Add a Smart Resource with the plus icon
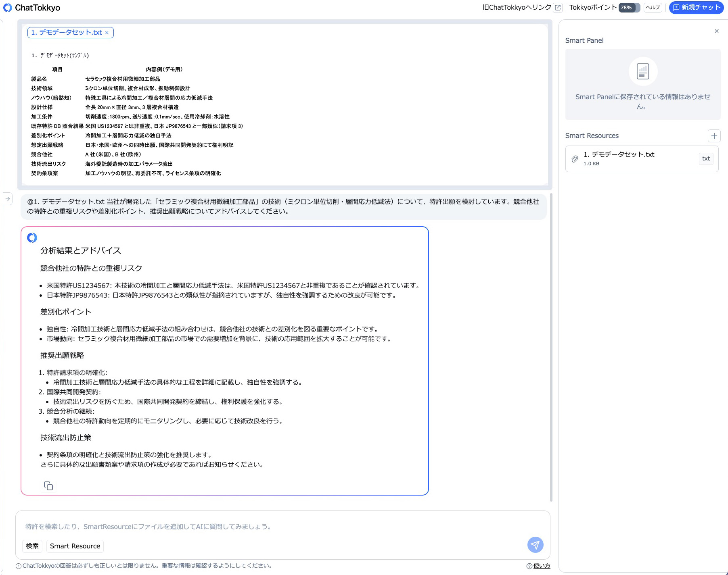 pyautogui.click(x=714, y=136)
